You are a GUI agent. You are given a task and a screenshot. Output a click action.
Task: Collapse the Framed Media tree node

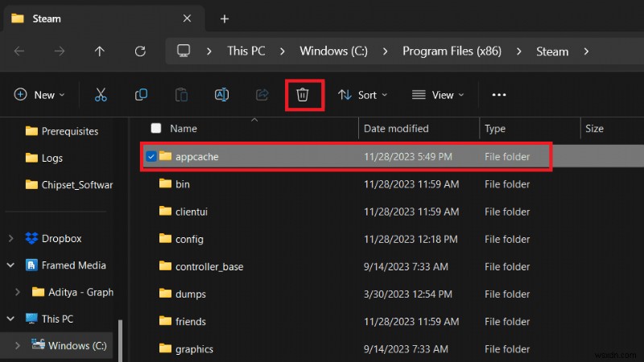click(11, 265)
